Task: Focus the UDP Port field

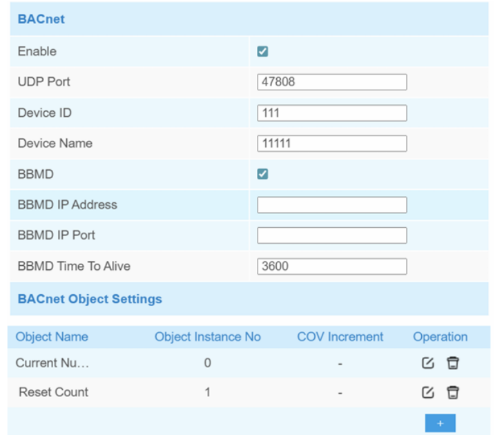Action: click(332, 82)
